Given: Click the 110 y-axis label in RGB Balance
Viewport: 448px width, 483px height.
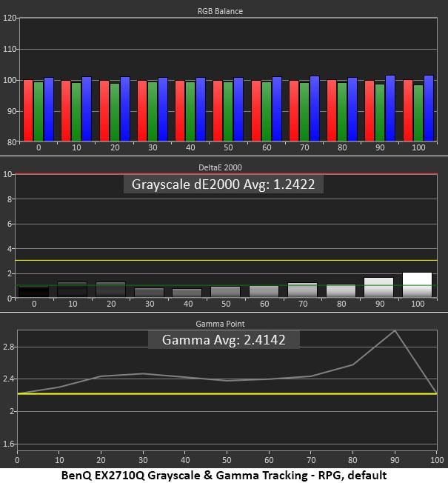Looking at the screenshot, I should [x=10, y=49].
